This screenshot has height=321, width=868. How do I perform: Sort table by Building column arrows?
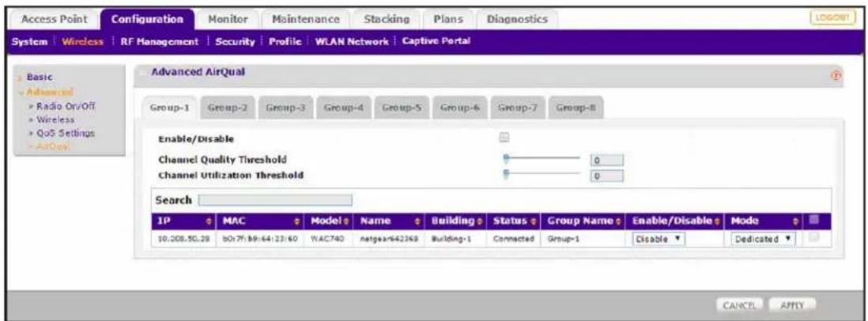click(x=477, y=222)
